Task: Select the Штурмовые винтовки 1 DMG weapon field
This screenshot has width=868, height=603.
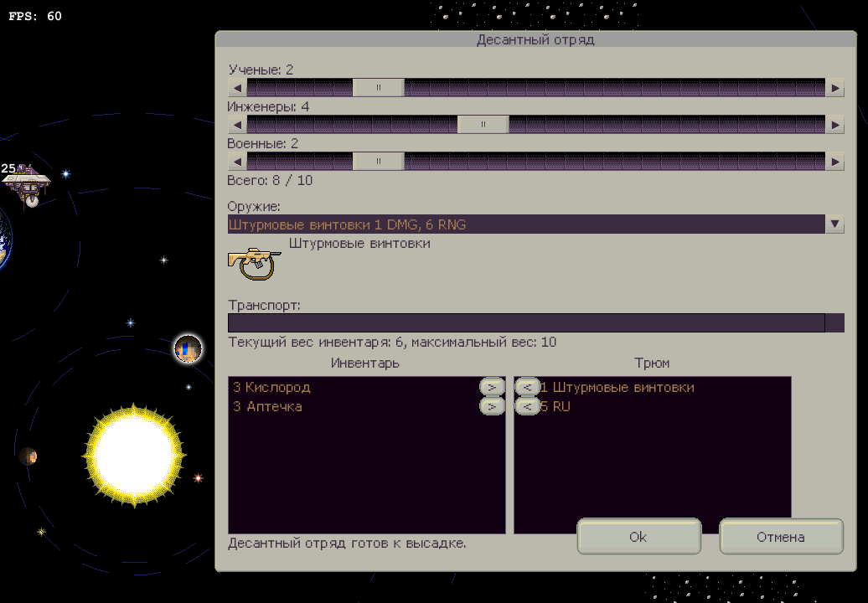Action: click(x=526, y=224)
